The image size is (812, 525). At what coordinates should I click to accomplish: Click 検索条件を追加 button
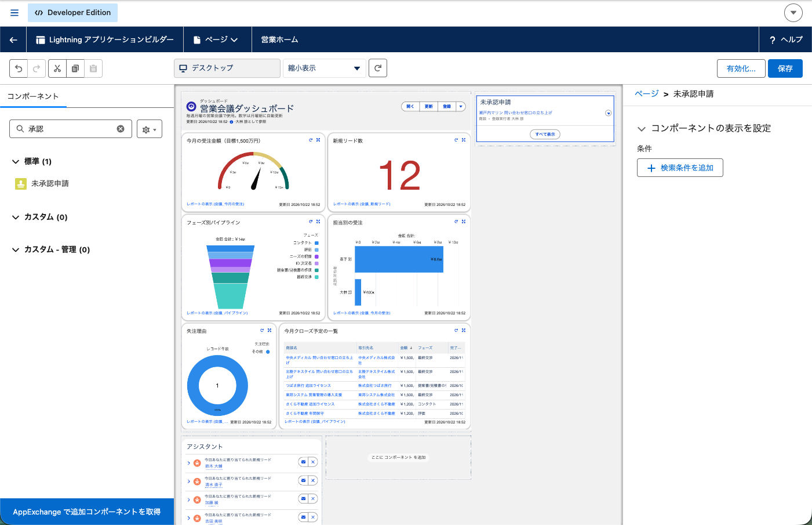680,168
